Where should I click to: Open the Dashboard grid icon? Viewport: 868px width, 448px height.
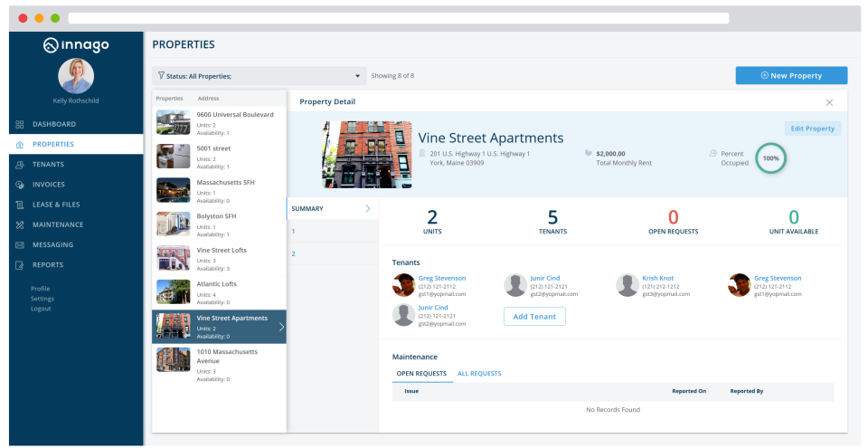[19, 124]
